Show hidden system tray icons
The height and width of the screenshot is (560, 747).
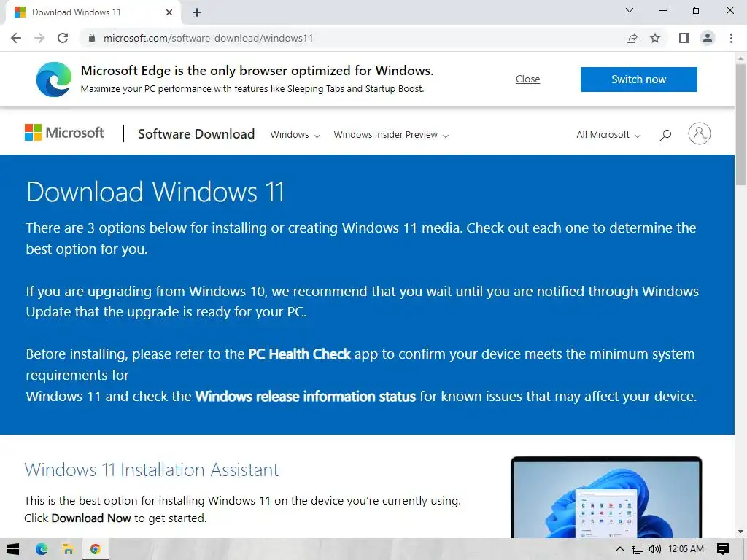tap(619, 549)
